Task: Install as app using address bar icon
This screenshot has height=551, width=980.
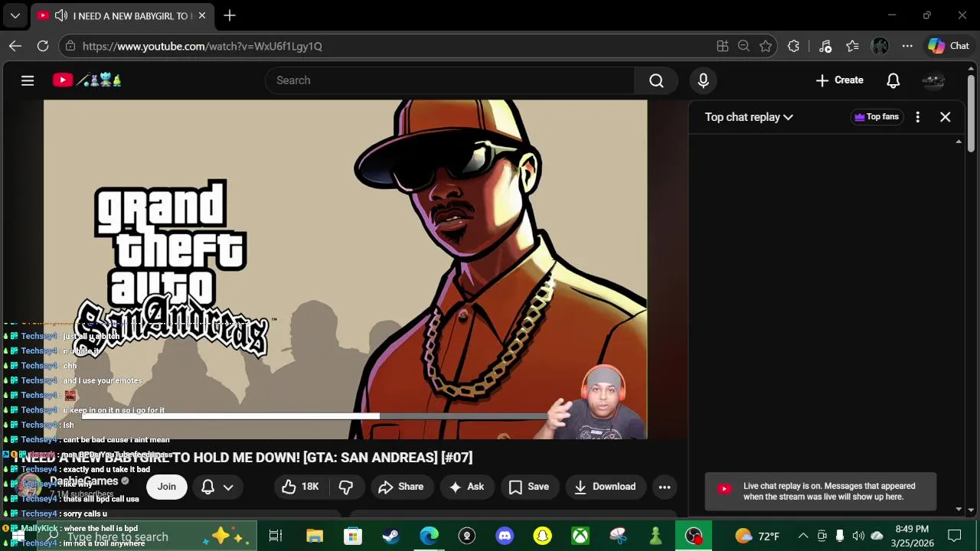Action: [x=722, y=46]
